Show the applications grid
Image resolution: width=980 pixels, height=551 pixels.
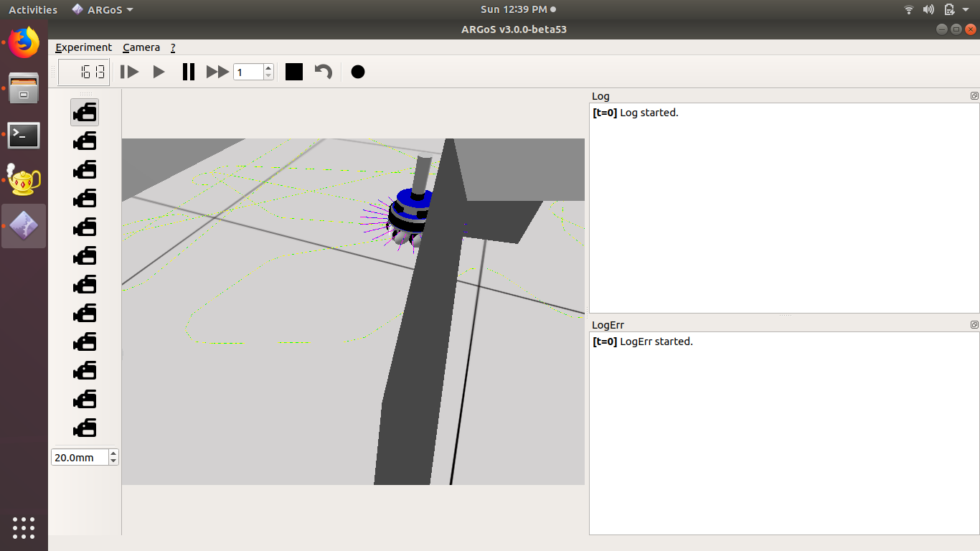point(24,527)
